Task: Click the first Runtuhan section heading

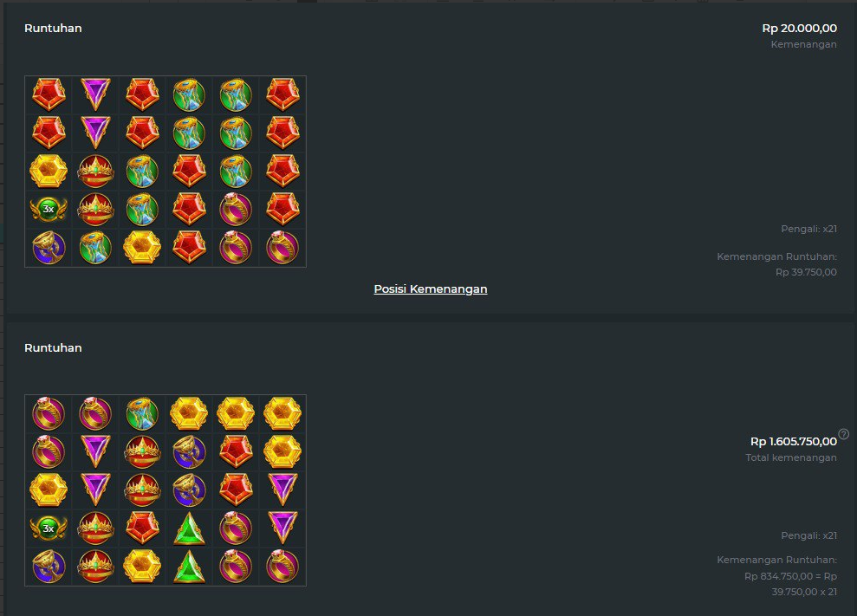Action: coord(53,29)
